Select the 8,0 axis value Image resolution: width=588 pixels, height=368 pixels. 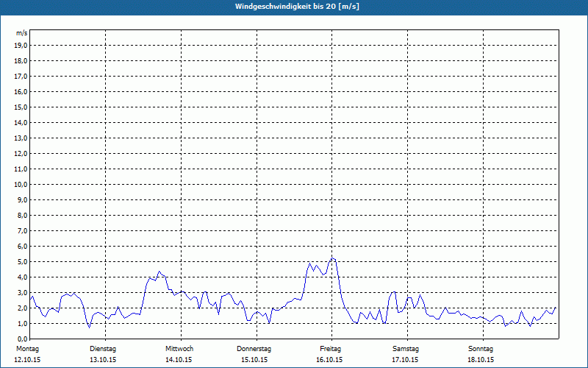tap(23, 216)
